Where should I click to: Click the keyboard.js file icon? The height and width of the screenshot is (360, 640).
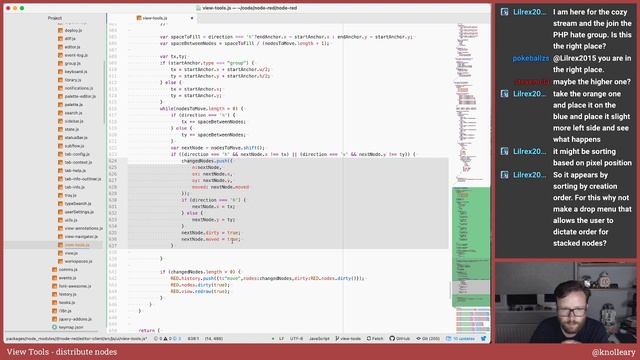coord(60,71)
